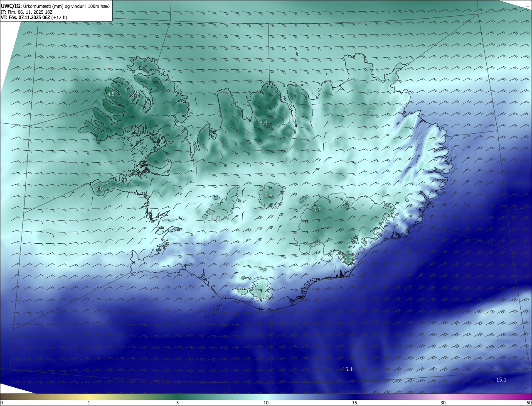The width and height of the screenshot is (532, 406).
Task: Click the 15 tick label on the color scale
Action: click(x=355, y=403)
